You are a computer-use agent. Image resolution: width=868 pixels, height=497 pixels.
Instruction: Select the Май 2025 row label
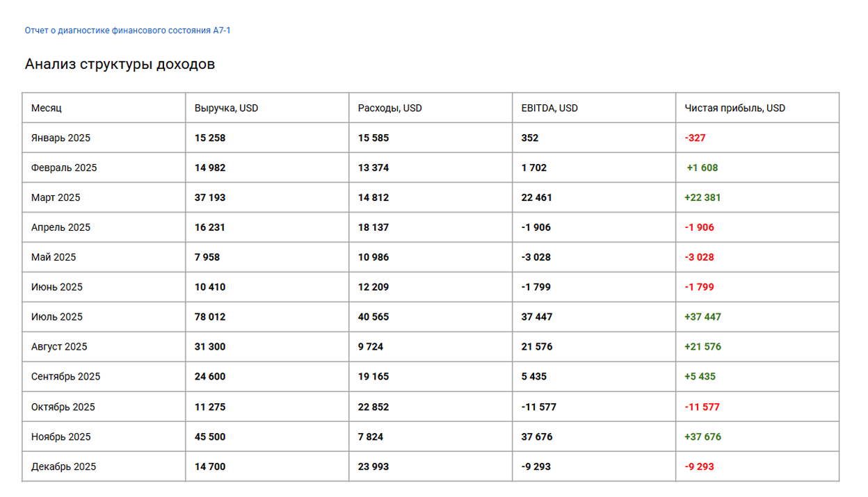pyautogui.click(x=54, y=257)
